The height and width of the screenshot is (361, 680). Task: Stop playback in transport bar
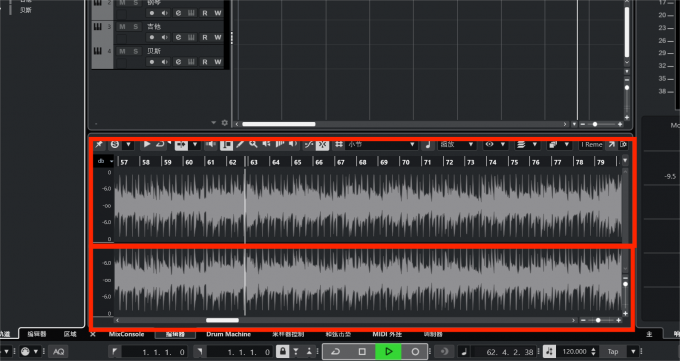coord(362,351)
